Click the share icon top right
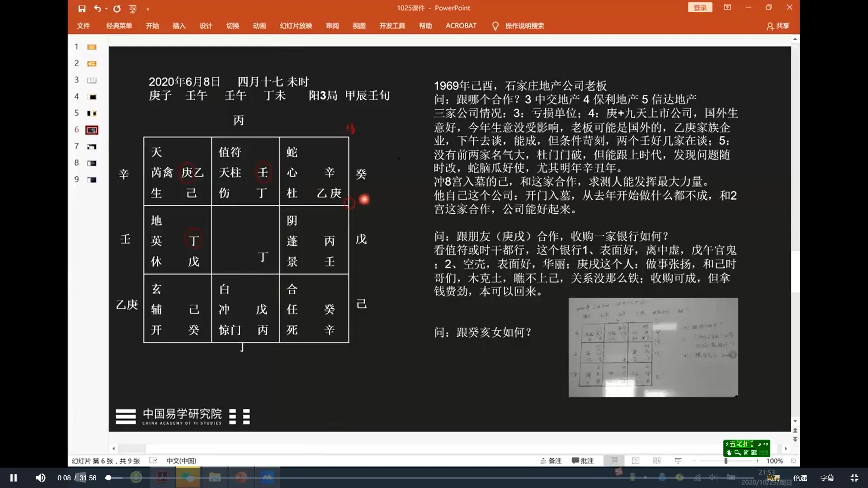This screenshot has width=868, height=488. click(778, 25)
